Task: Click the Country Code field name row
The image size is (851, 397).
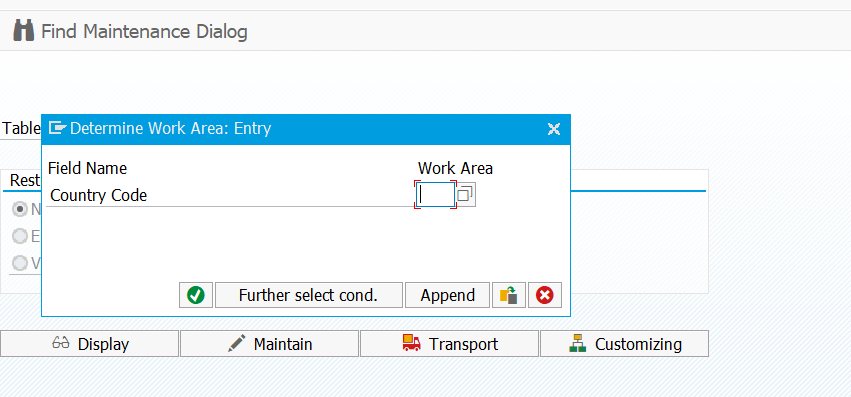Action: coord(231,195)
